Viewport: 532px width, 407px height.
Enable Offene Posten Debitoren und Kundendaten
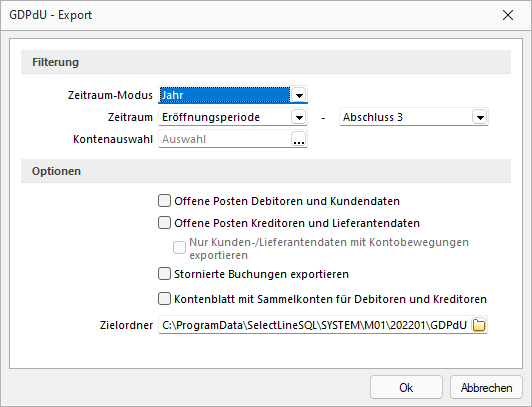[165, 201]
